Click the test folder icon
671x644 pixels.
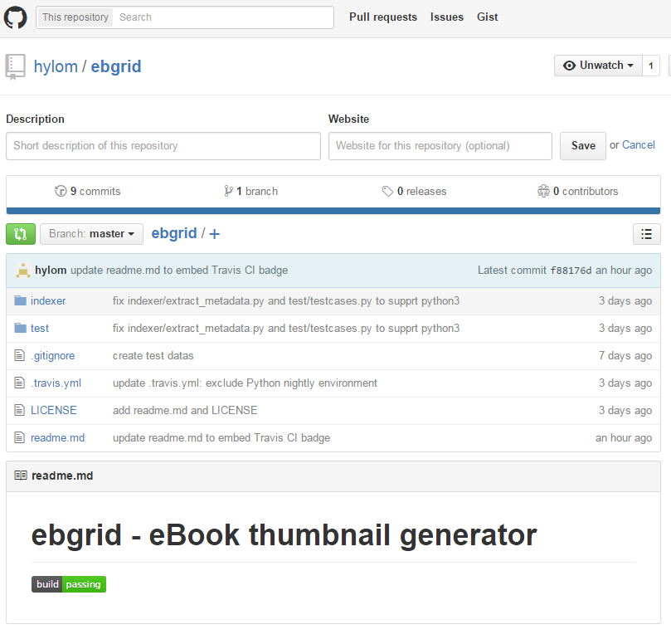click(20, 328)
